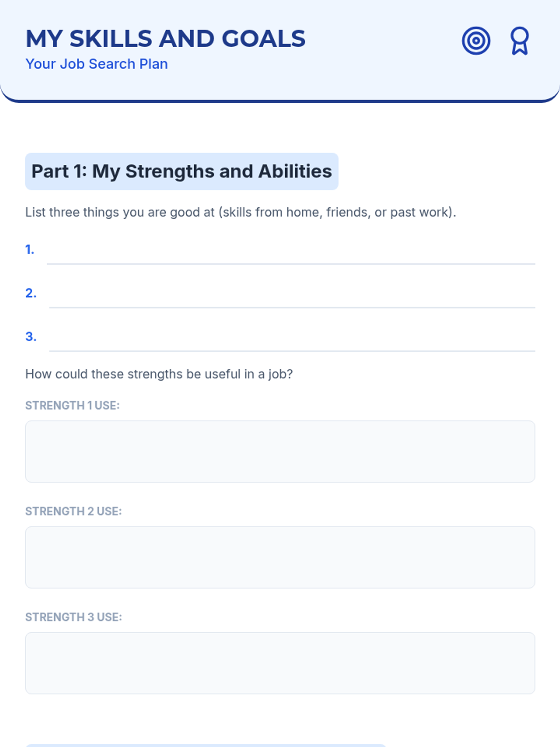Click the 'List three things you are good at' instruction

(x=240, y=212)
